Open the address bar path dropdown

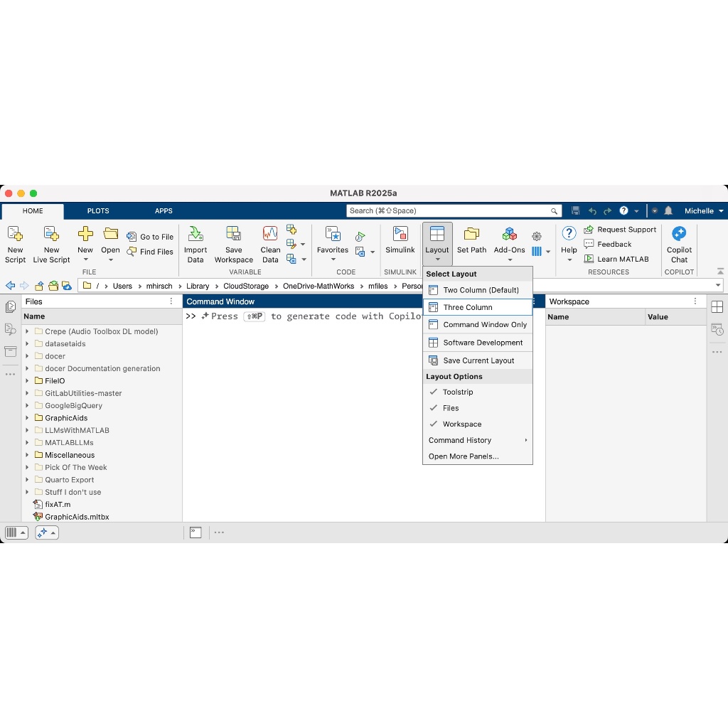718,285
